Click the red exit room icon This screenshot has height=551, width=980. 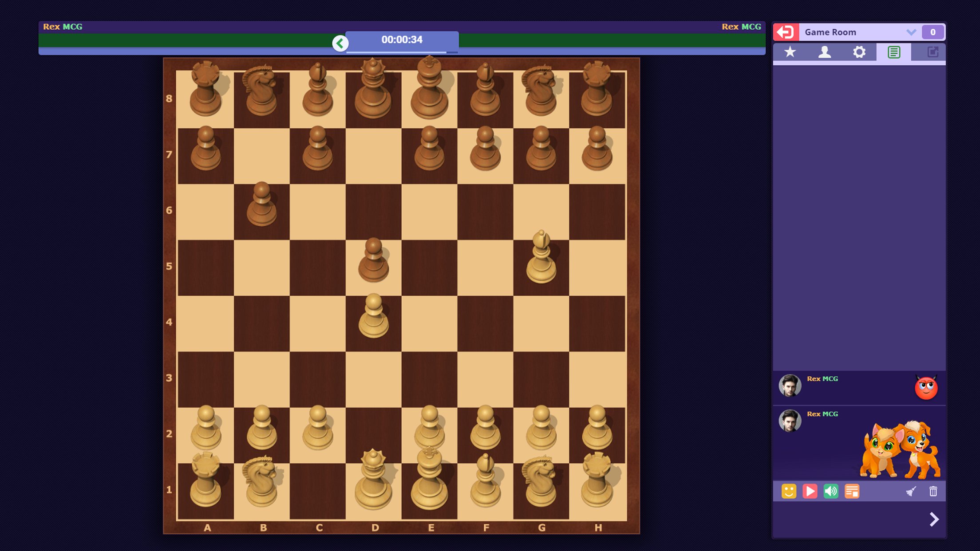786,32
